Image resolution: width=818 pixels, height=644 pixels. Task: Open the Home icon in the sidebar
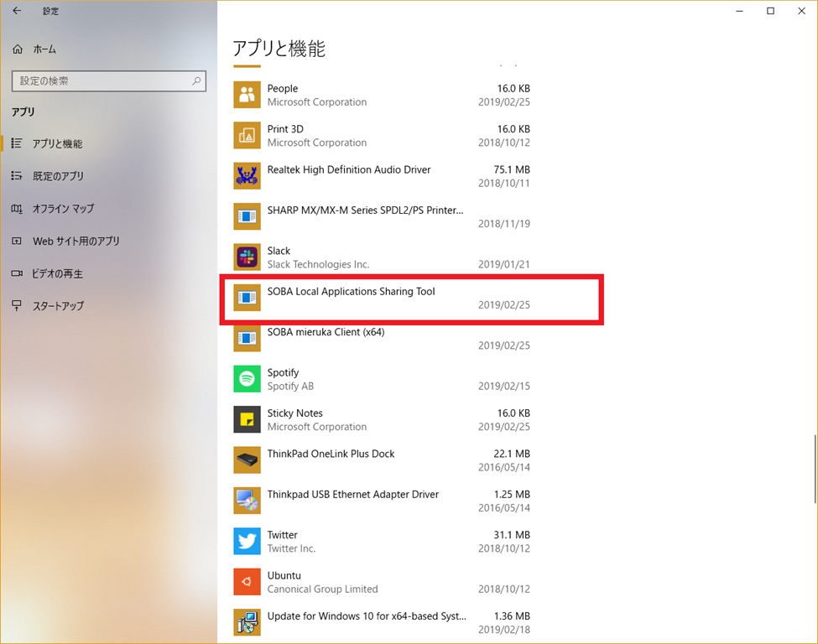tap(18, 49)
